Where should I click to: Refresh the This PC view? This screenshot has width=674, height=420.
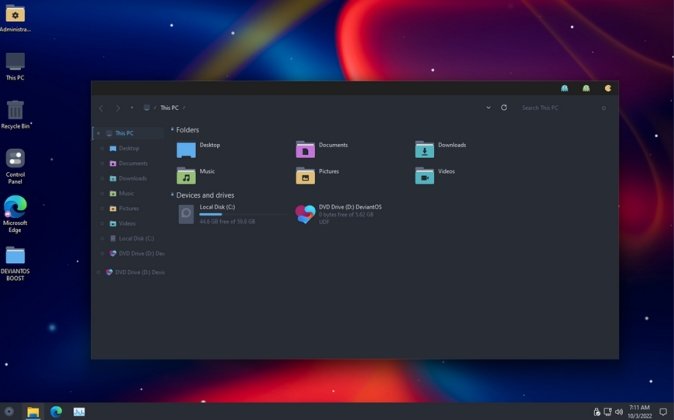[x=504, y=107]
